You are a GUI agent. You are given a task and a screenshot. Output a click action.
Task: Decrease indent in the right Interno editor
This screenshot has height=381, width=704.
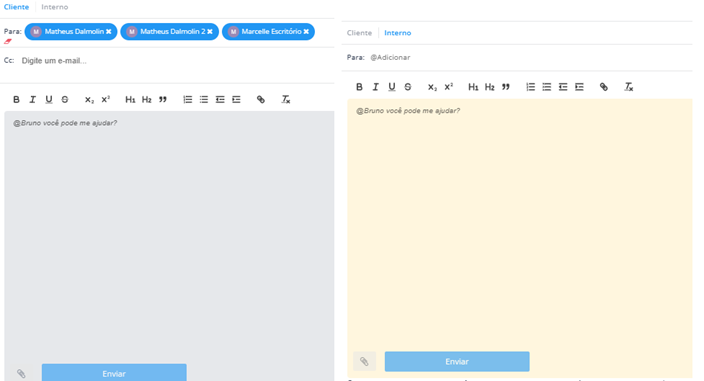[x=563, y=87]
